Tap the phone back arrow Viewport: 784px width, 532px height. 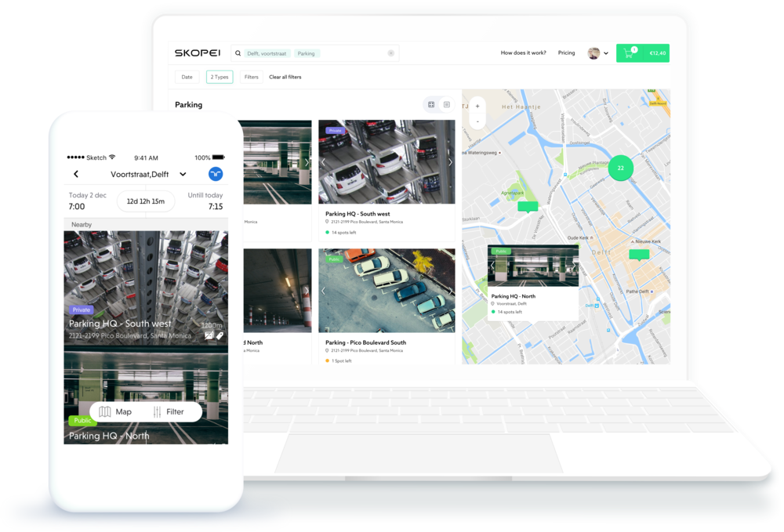pyautogui.click(x=76, y=174)
